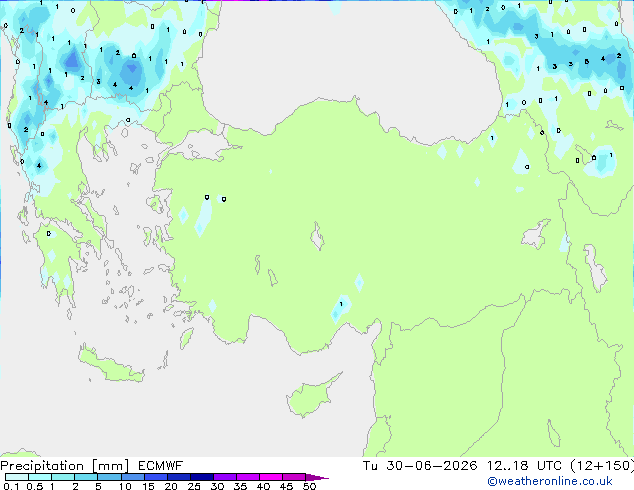Click the '1' value over southern Turkey coast
This screenshot has width=634, height=490.
pos(341,304)
